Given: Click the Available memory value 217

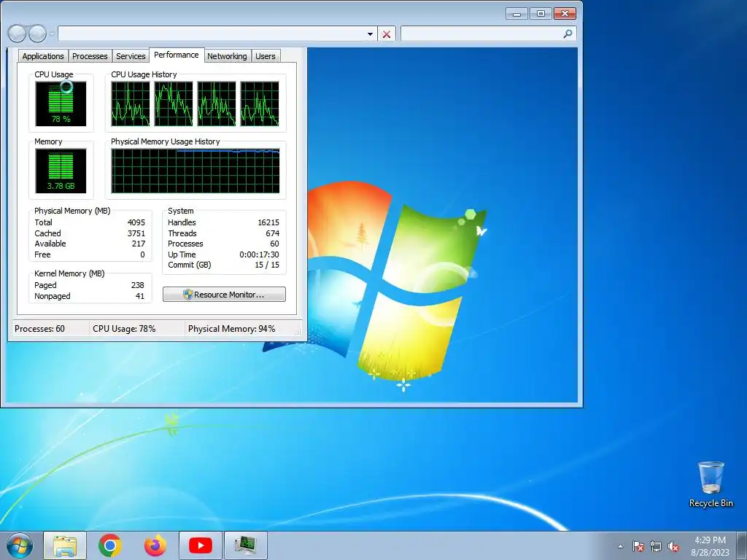Looking at the screenshot, I should coord(139,244).
